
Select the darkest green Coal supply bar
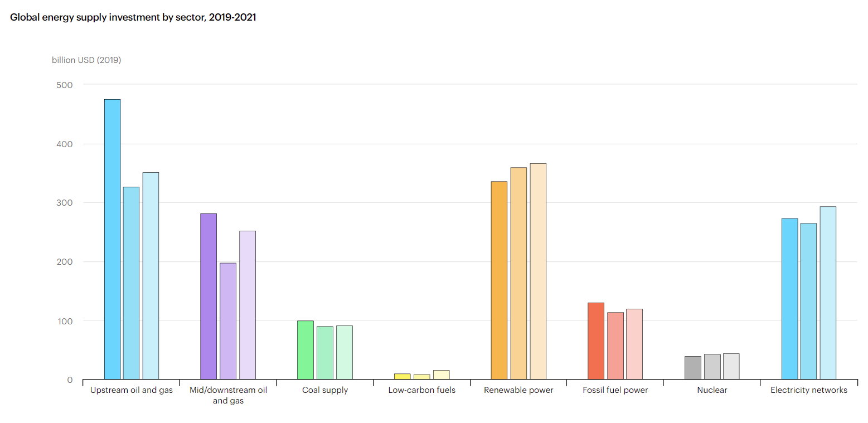[306, 350]
